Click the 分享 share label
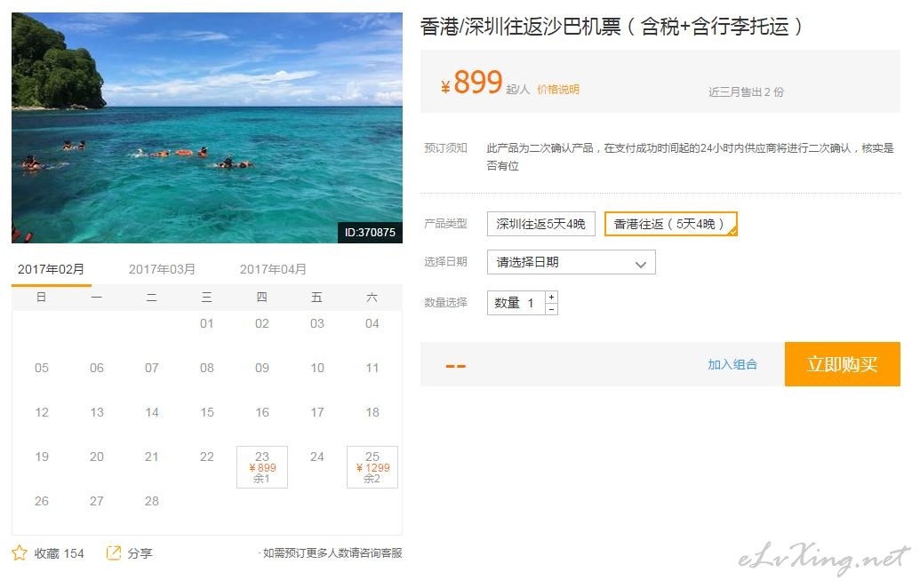This screenshot has height=588, width=920. [140, 553]
